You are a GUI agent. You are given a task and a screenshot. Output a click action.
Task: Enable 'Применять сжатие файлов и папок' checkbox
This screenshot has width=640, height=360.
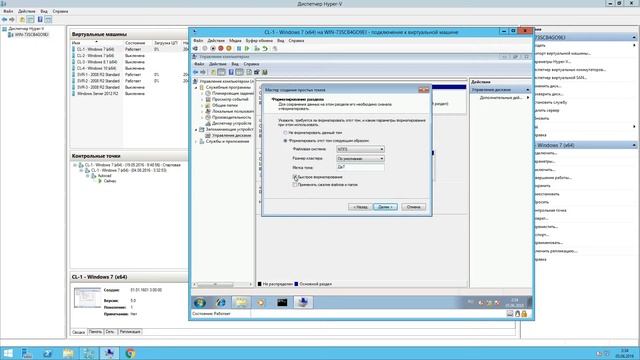(x=295, y=185)
